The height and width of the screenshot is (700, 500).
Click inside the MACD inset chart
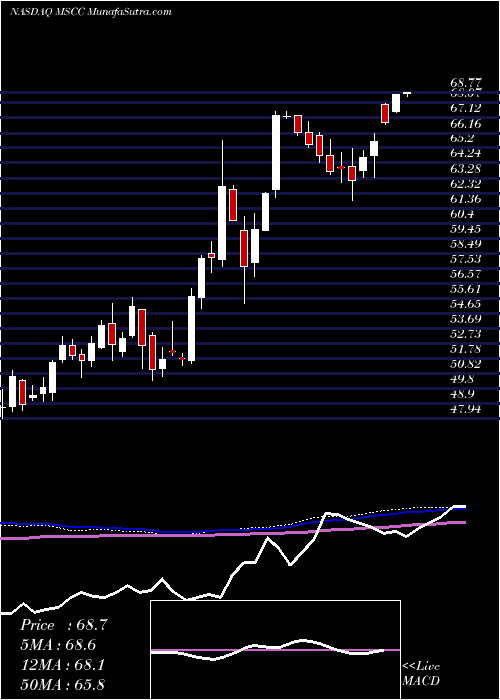click(x=275, y=650)
